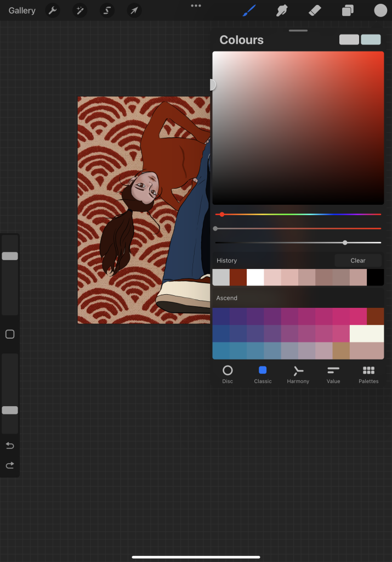The width and height of the screenshot is (392, 562).
Task: Click the hue slider knob
Action: [x=222, y=215]
